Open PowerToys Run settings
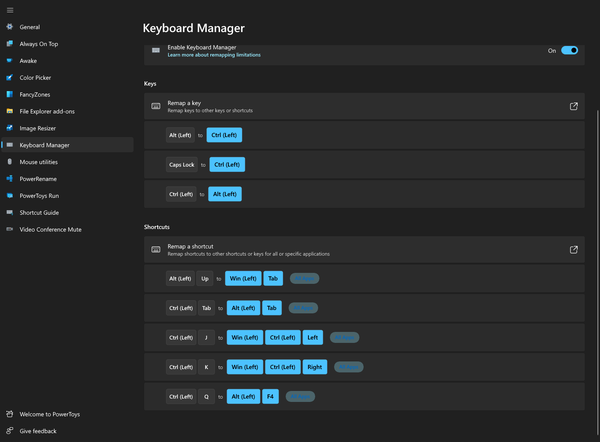 pyautogui.click(x=40, y=196)
